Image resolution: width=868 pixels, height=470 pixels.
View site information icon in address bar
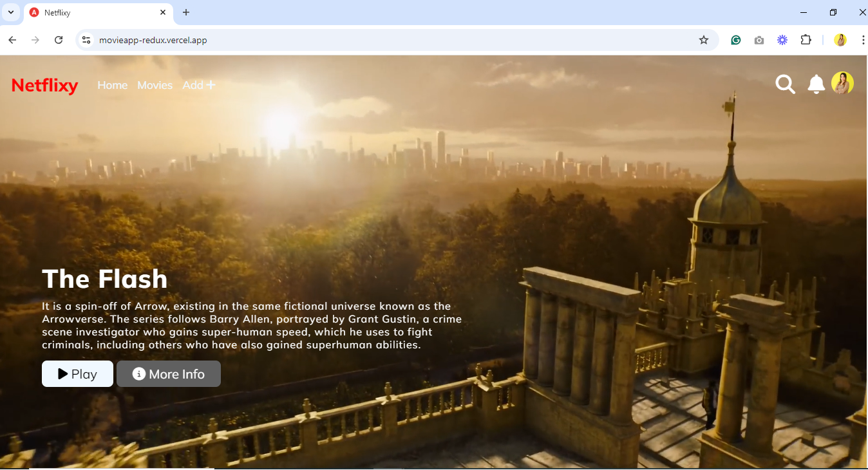tap(86, 40)
